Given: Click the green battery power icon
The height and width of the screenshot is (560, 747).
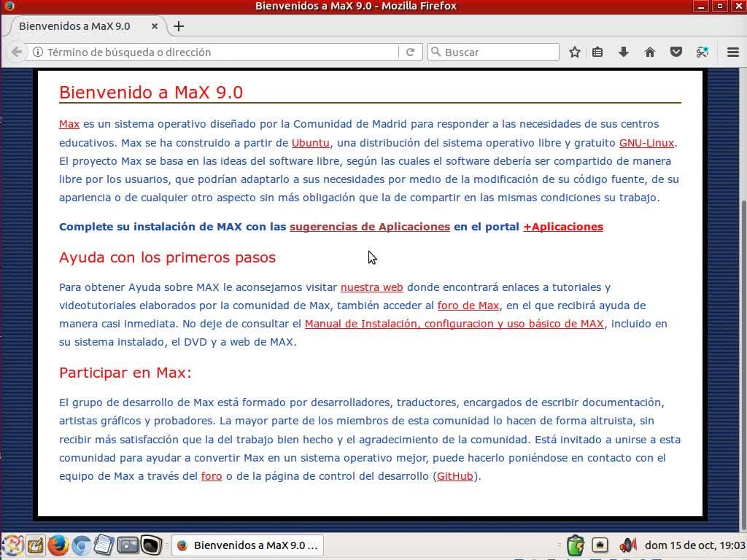Looking at the screenshot, I should tap(576, 545).
